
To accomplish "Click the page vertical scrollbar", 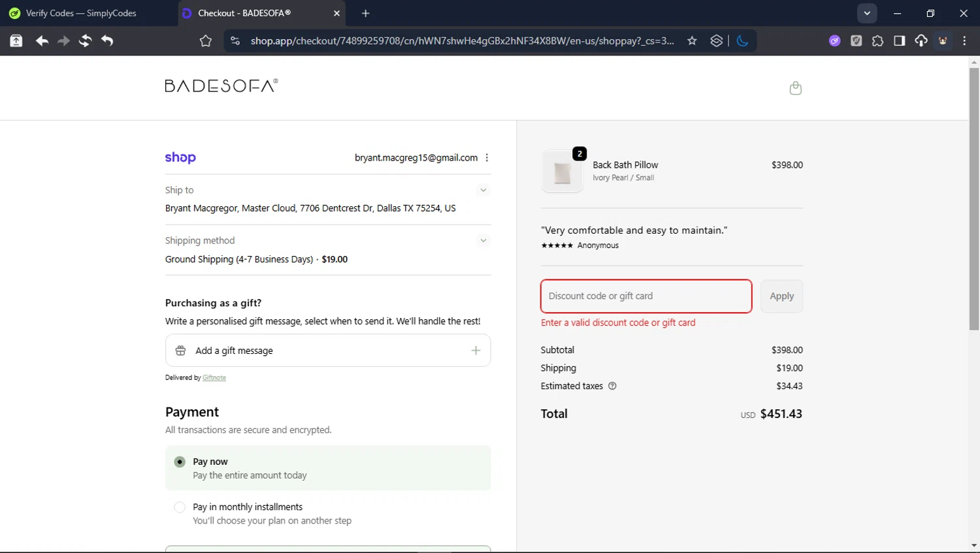I will tap(974, 199).
